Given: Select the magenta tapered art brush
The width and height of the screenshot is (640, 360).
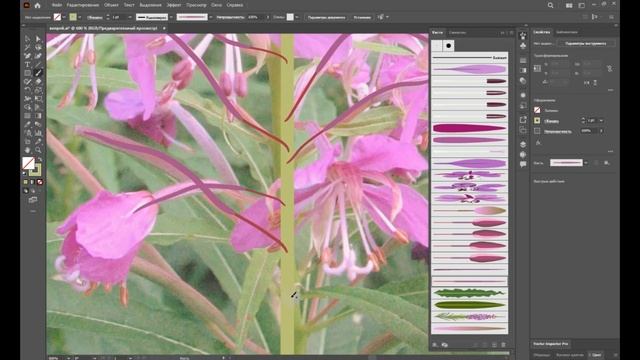Looking at the screenshot, I should tap(469, 128).
